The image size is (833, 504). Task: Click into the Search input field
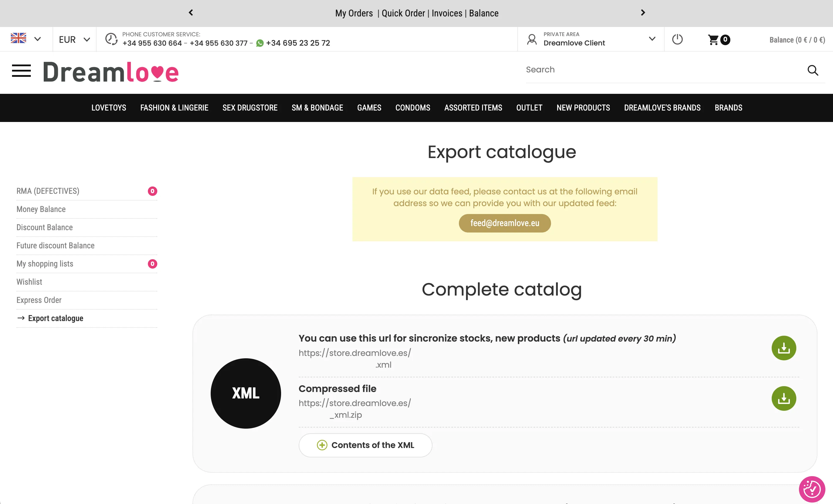tap(664, 69)
